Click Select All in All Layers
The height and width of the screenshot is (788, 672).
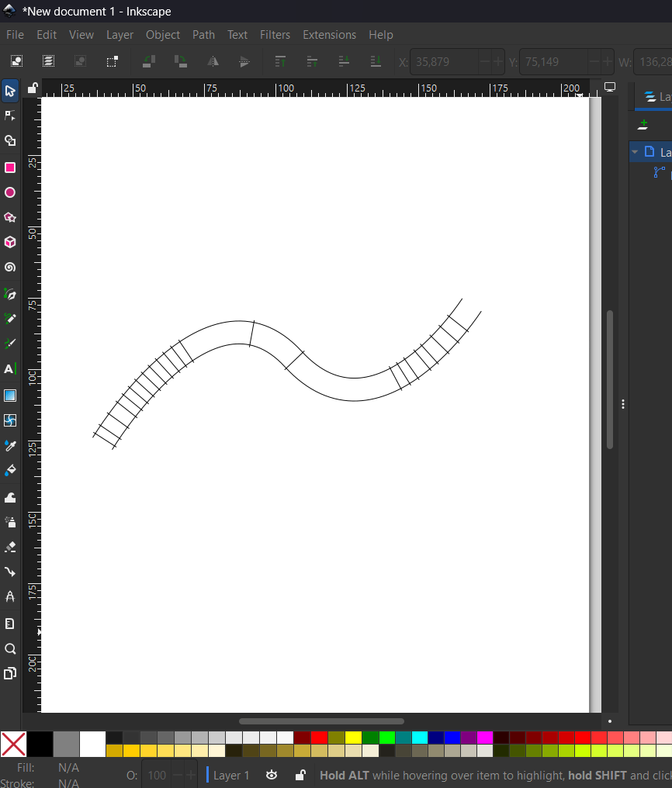coord(48,61)
